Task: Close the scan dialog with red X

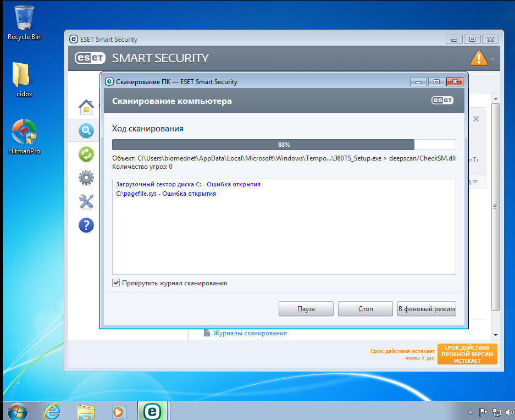Action: (x=455, y=82)
